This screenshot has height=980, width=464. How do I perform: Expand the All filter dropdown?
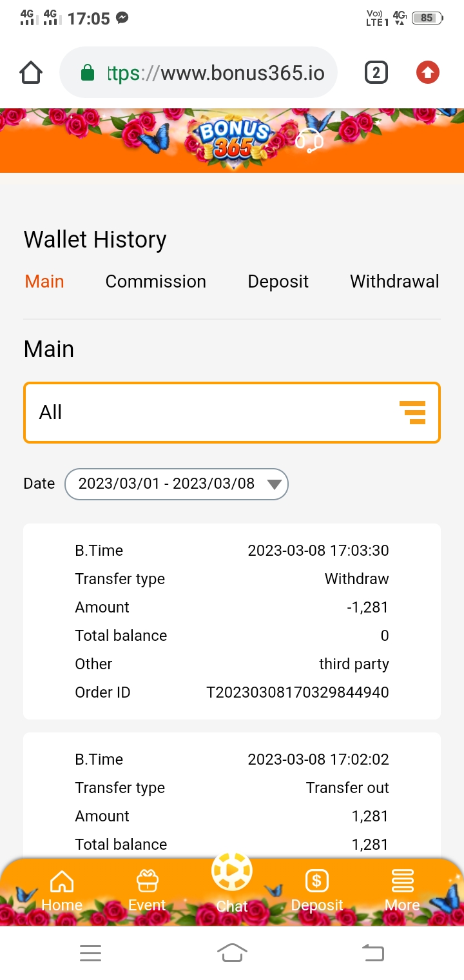(232, 413)
